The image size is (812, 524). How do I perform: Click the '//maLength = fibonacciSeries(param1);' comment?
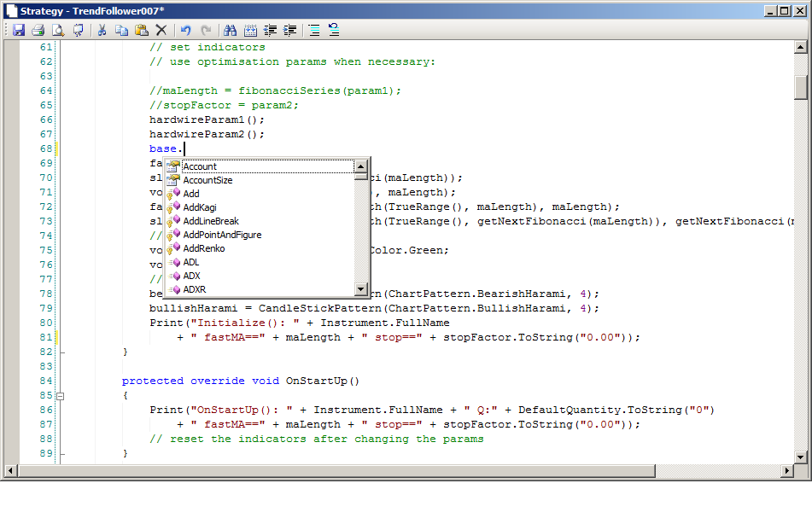275,90
